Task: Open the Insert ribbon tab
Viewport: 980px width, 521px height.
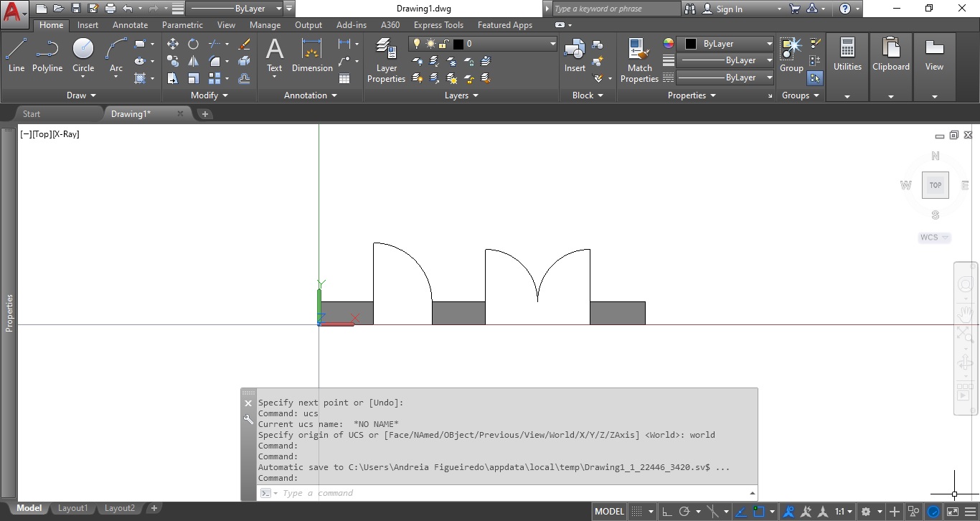Action: coord(88,25)
